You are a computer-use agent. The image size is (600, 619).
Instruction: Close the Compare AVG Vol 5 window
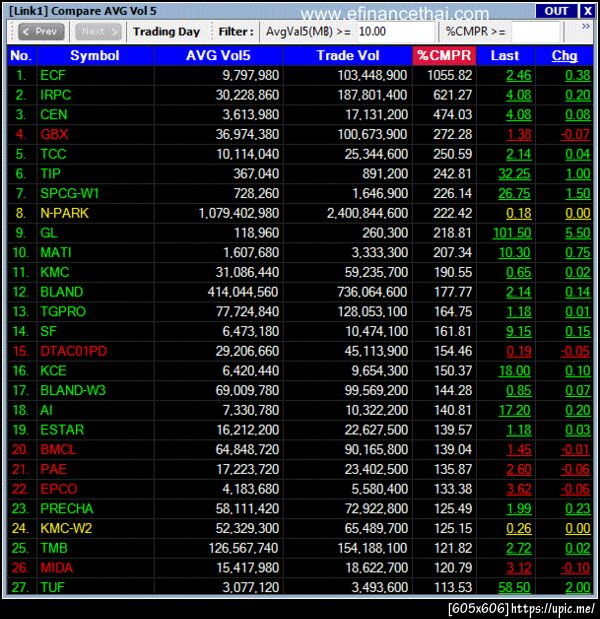coord(588,11)
